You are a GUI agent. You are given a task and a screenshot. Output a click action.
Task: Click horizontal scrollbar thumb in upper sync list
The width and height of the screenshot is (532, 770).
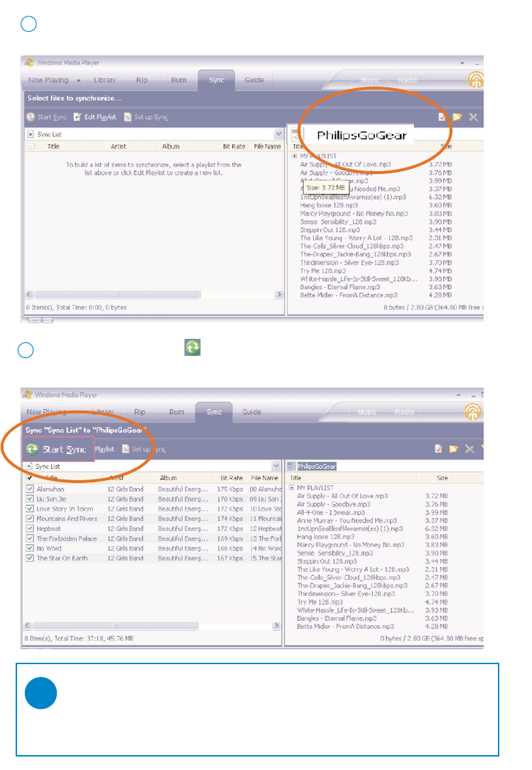[x=117, y=295]
